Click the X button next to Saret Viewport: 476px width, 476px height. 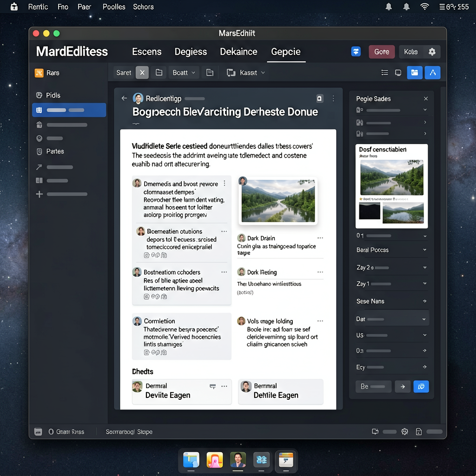click(142, 73)
